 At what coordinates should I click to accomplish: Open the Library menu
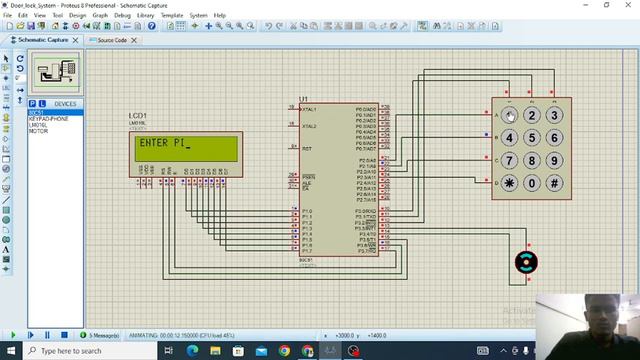(x=145, y=15)
